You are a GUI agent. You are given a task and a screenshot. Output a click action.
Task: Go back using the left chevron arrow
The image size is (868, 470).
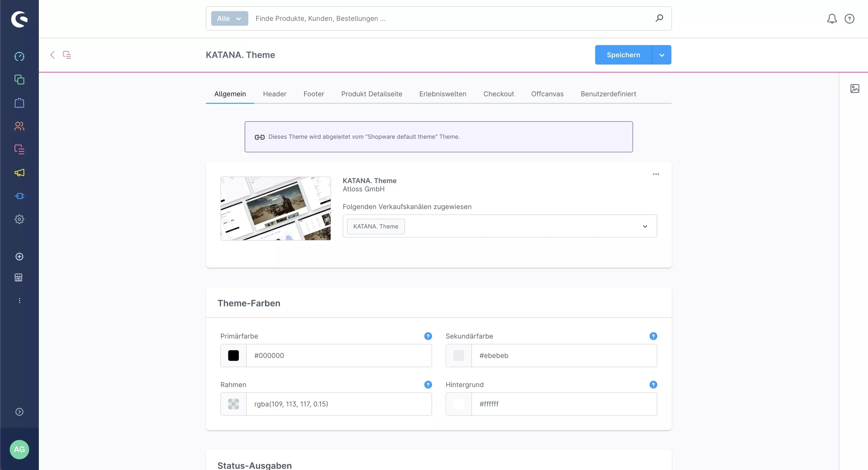52,55
